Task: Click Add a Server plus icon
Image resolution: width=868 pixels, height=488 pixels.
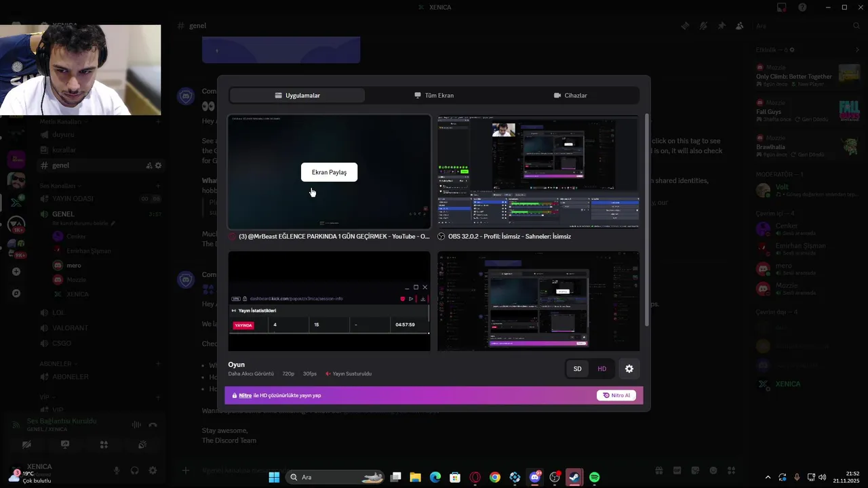Action: tap(16, 272)
